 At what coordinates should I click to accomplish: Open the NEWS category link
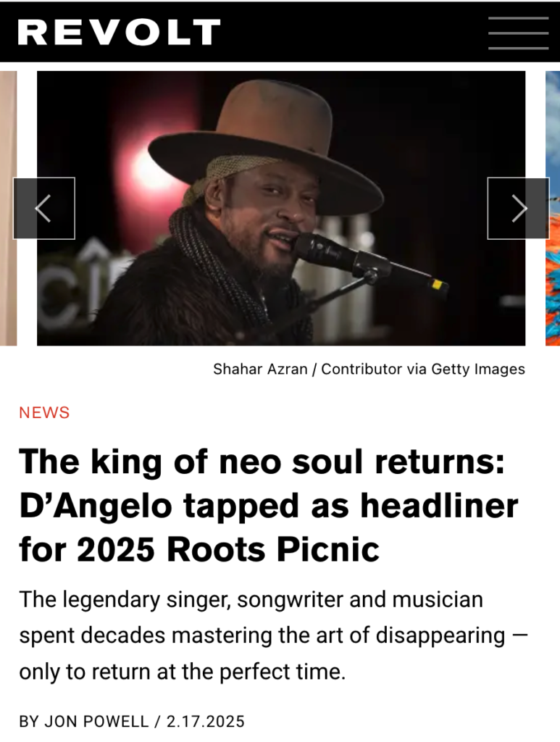click(44, 413)
